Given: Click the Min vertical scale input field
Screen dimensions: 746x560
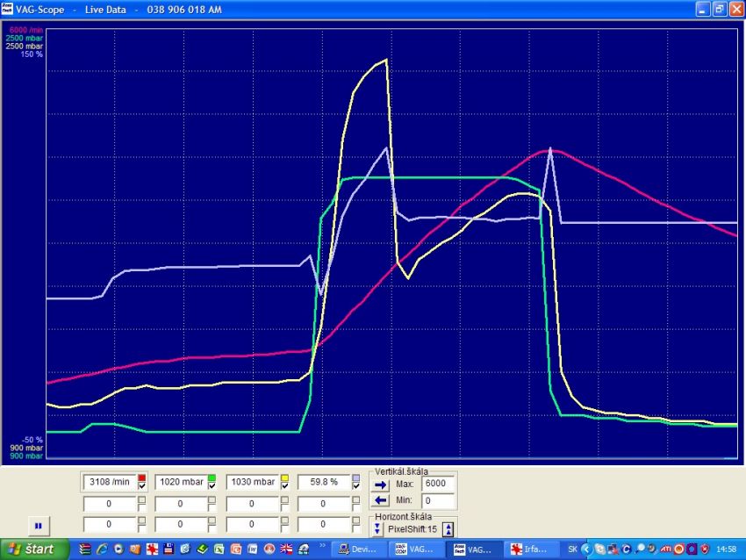Looking at the screenshot, I should click(438, 501).
